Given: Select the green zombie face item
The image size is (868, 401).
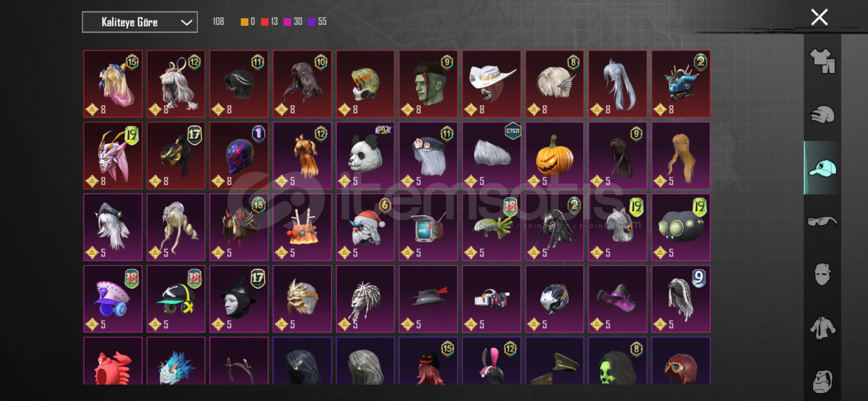Looking at the screenshot, I should click(x=428, y=84).
